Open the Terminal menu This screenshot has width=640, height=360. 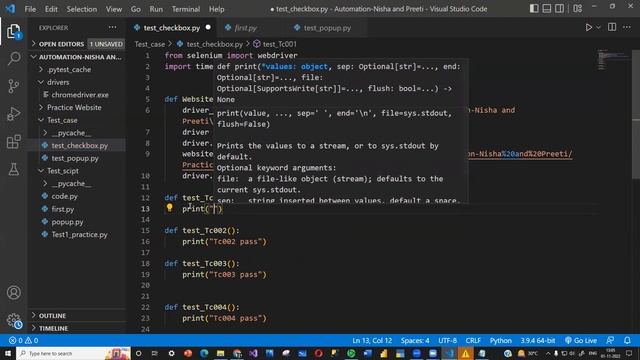(186, 9)
